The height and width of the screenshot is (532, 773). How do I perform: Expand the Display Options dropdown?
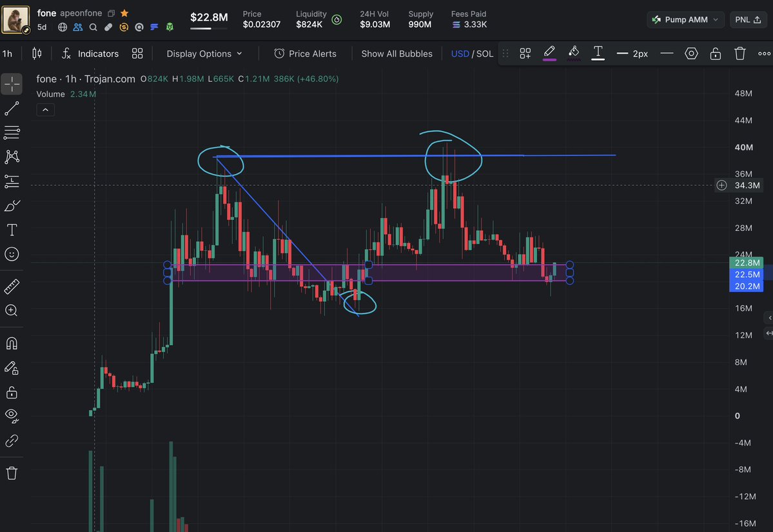[x=204, y=54]
